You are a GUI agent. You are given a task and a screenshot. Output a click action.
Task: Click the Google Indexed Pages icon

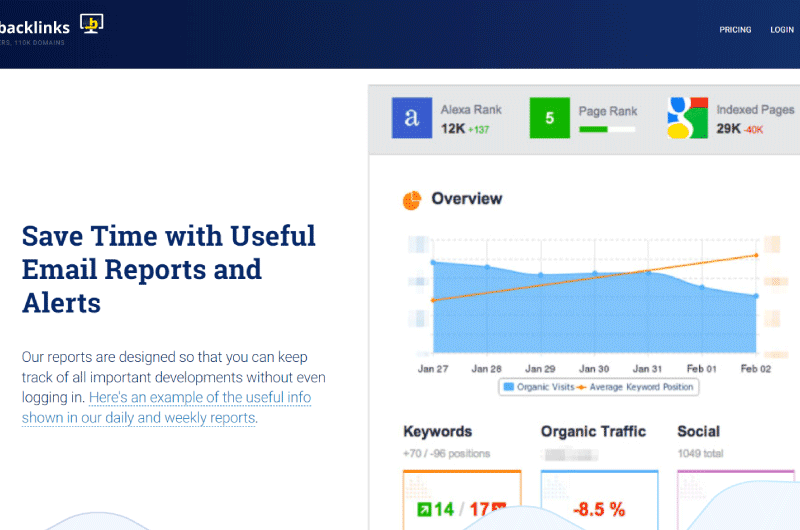click(688, 118)
